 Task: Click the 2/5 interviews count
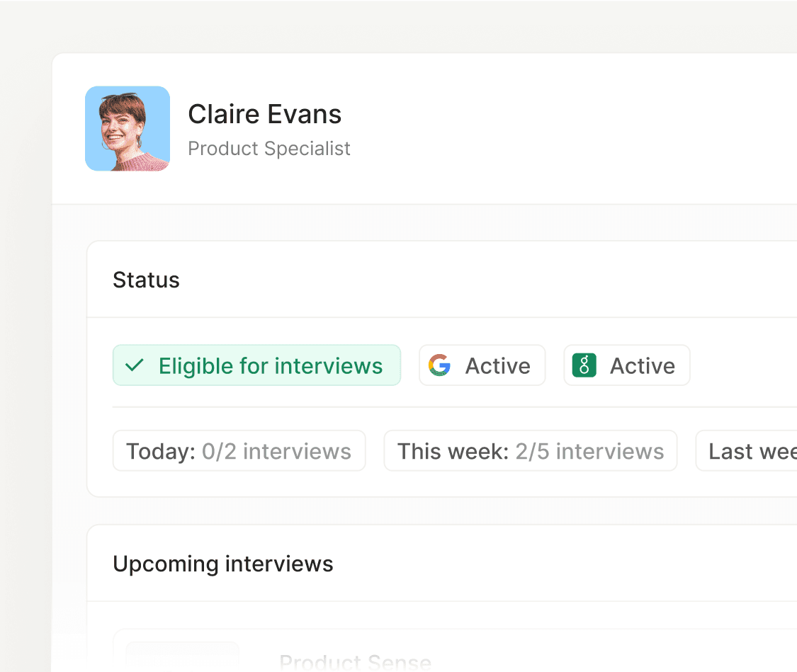click(x=589, y=451)
